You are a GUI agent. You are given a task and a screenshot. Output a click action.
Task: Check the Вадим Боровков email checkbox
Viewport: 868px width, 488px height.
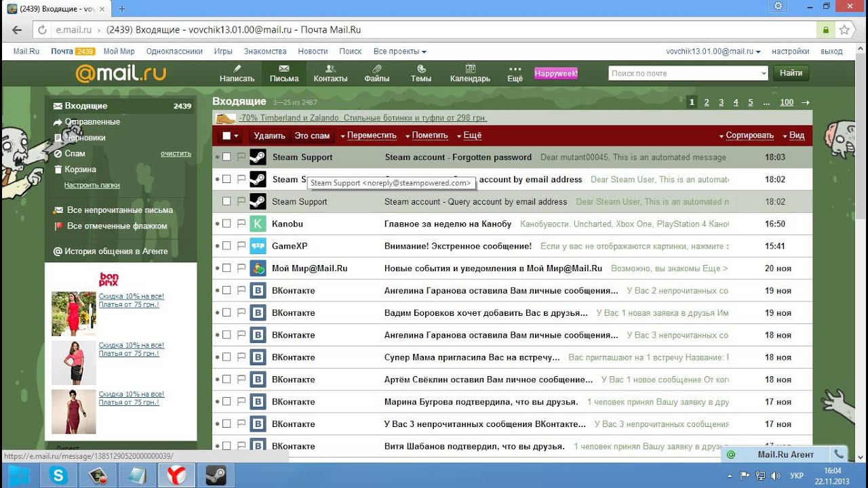click(x=226, y=313)
